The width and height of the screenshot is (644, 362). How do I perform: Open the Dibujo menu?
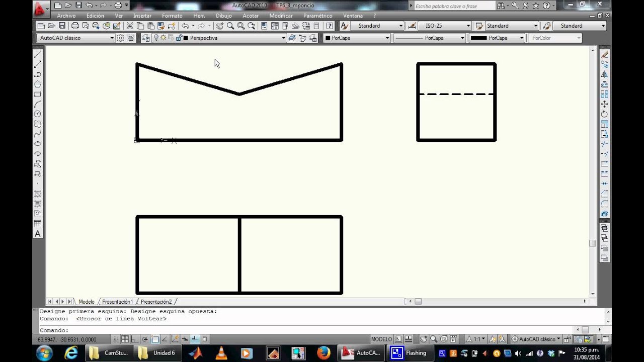click(x=224, y=16)
